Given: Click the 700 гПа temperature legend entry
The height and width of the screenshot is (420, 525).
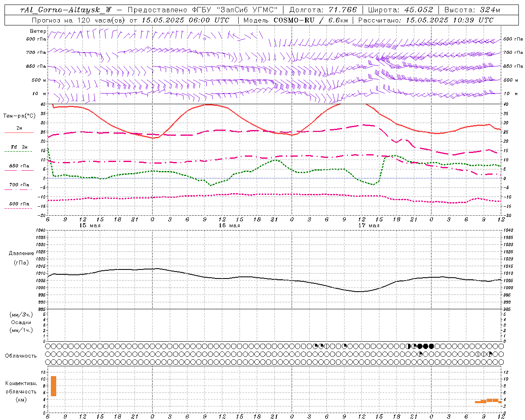Looking at the screenshot, I should [x=19, y=185].
